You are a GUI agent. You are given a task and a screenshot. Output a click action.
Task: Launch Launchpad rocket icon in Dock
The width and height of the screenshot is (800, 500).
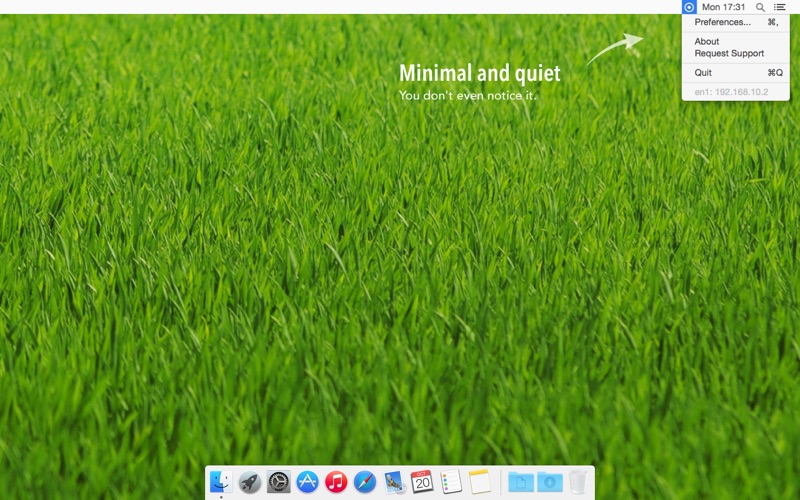(x=249, y=482)
